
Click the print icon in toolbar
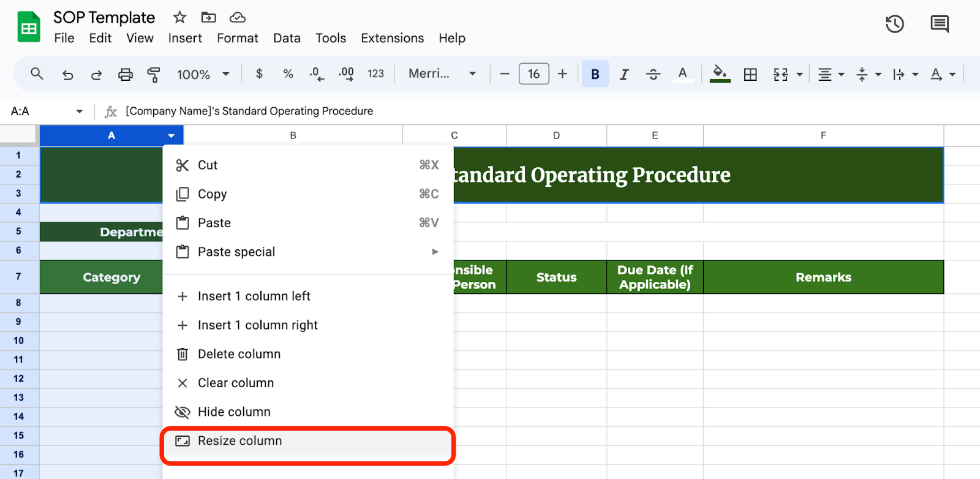pyautogui.click(x=126, y=74)
